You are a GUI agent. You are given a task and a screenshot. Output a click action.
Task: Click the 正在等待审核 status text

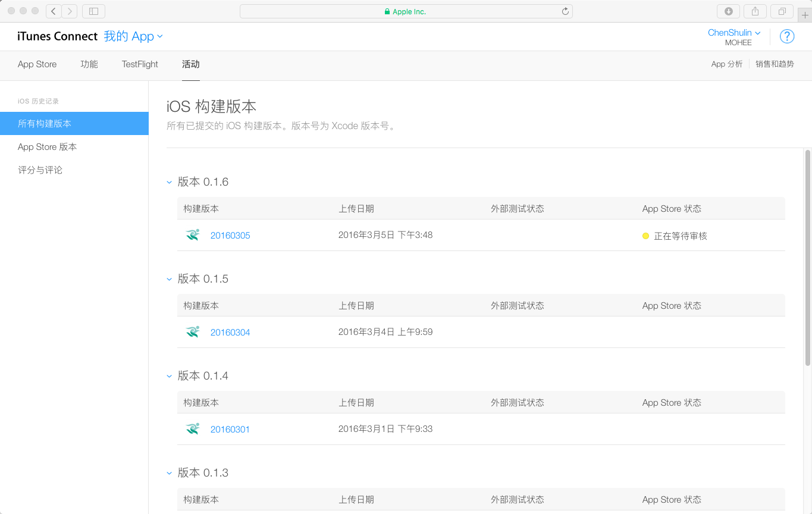click(681, 236)
